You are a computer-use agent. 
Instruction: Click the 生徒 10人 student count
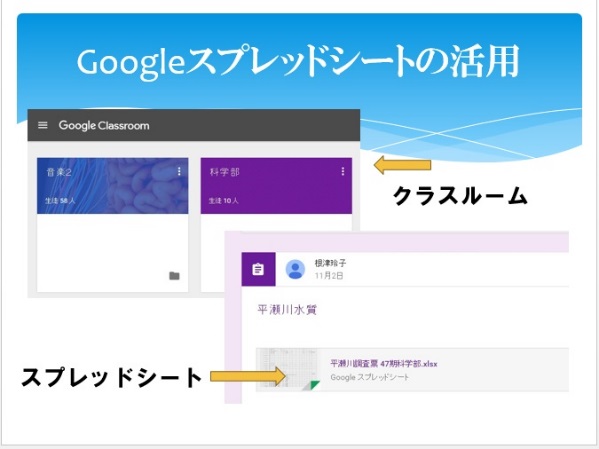[223, 200]
